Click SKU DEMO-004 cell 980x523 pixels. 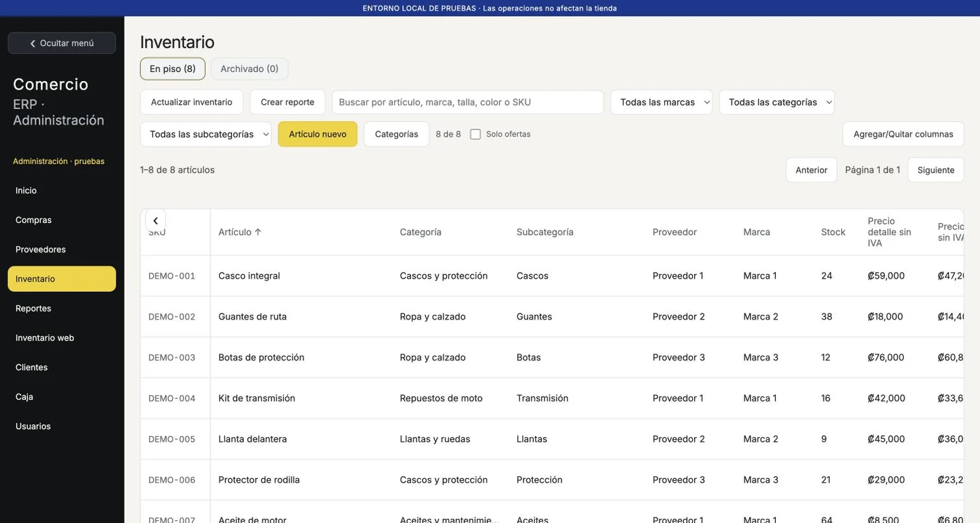(x=171, y=399)
